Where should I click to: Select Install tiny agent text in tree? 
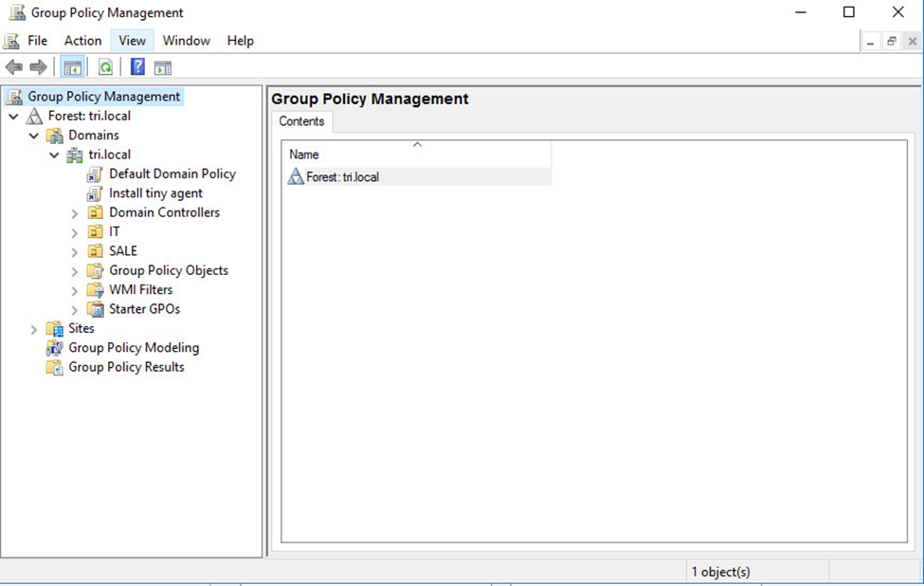pyautogui.click(x=155, y=193)
